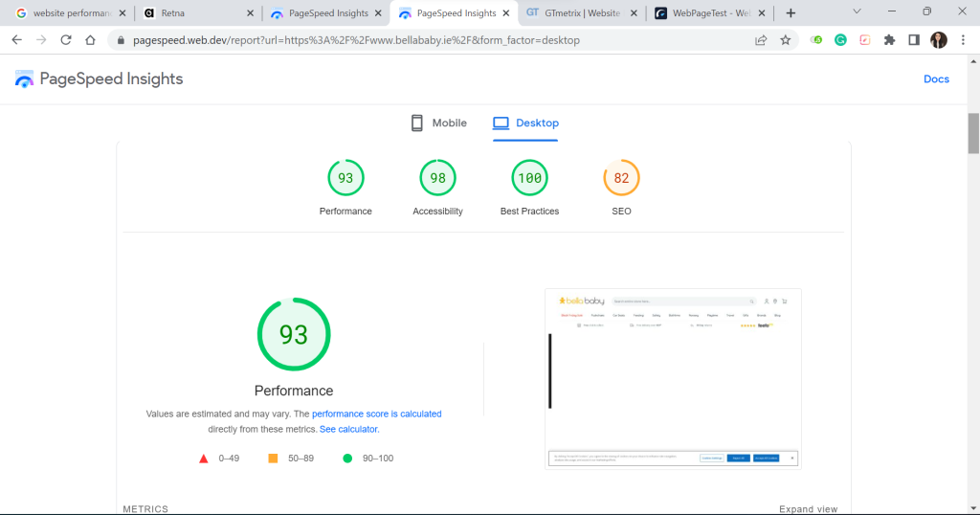Open the browser home page icon
980x515 pixels.
click(x=90, y=40)
